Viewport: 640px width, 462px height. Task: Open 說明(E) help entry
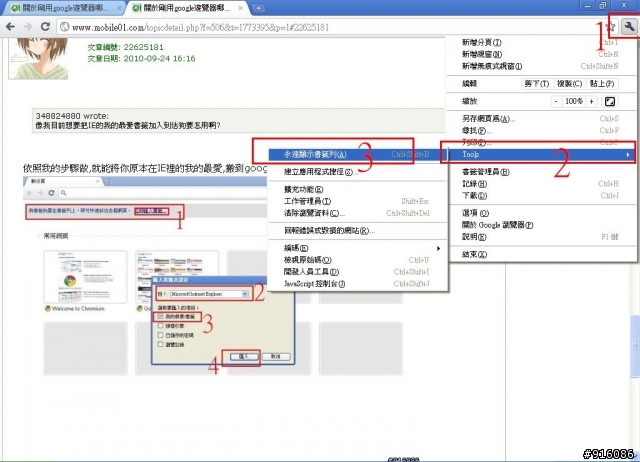click(542, 237)
